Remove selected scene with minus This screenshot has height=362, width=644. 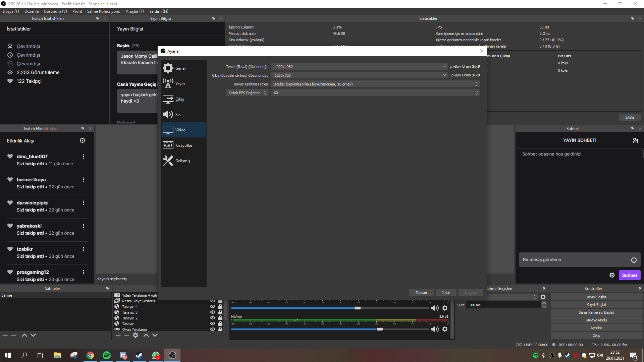pyautogui.click(x=14, y=335)
